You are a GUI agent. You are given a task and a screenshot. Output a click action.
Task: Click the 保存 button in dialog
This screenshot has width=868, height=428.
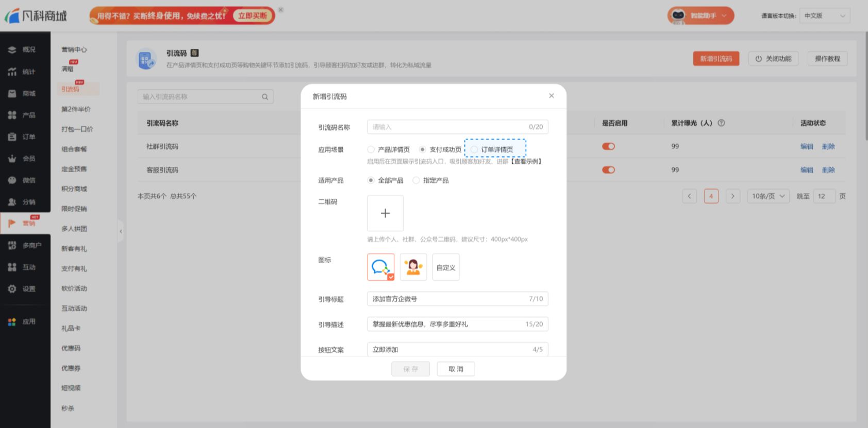410,369
